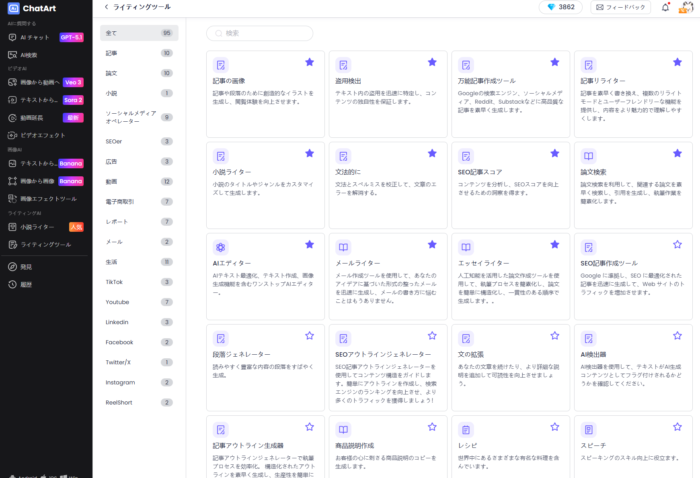The height and width of the screenshot is (478, 700).
Task: Select the 小説 category filter
Action: tap(139, 93)
